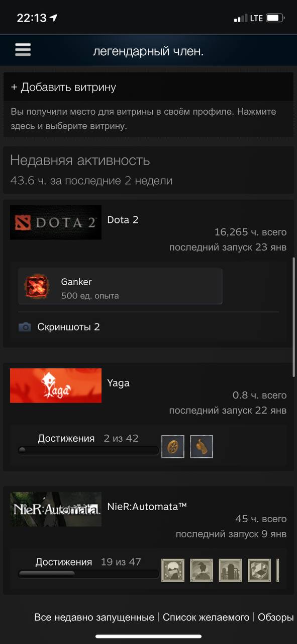Open Список желаемого wishlist link
The height and width of the screenshot is (644, 297).
[x=206, y=617]
